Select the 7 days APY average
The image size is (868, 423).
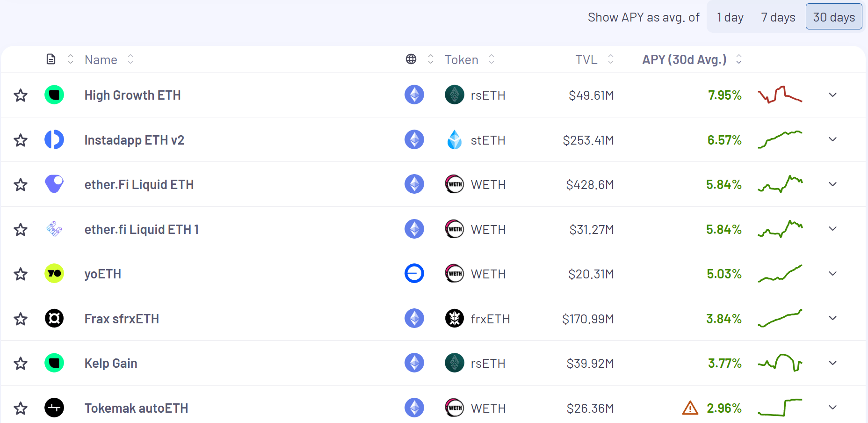coord(778,17)
